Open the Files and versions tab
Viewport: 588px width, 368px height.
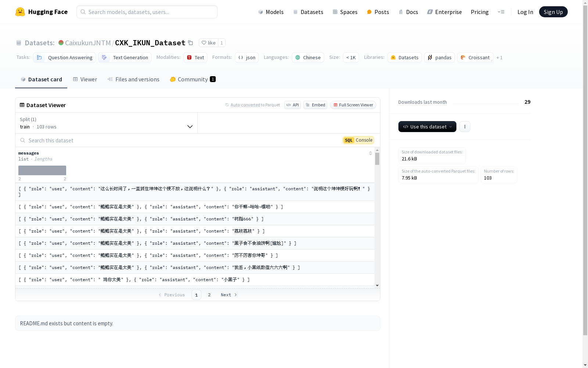(x=133, y=79)
